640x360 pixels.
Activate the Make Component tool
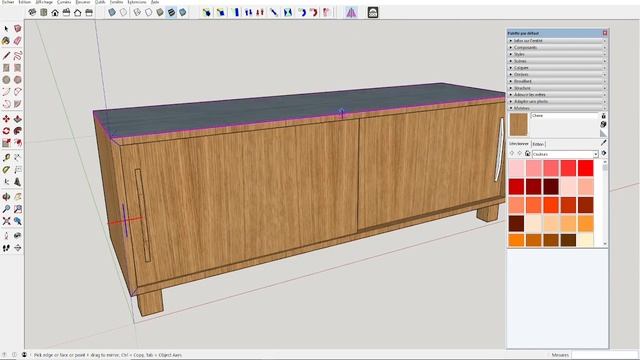[x=18, y=29]
